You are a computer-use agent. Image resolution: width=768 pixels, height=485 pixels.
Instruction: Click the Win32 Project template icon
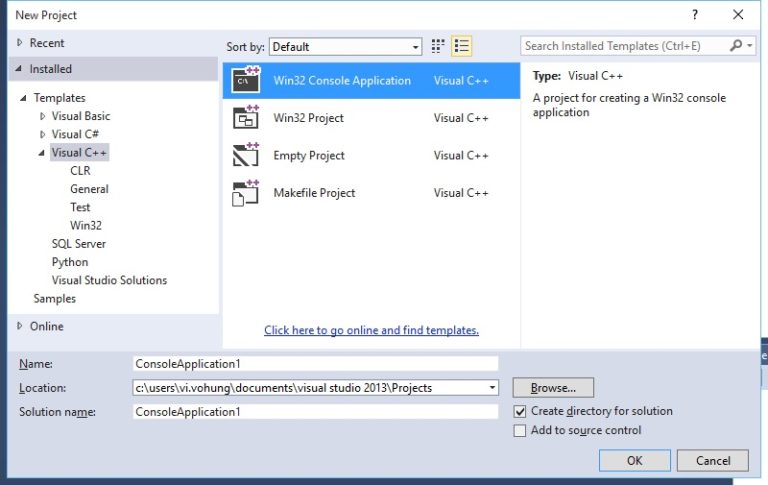point(246,118)
